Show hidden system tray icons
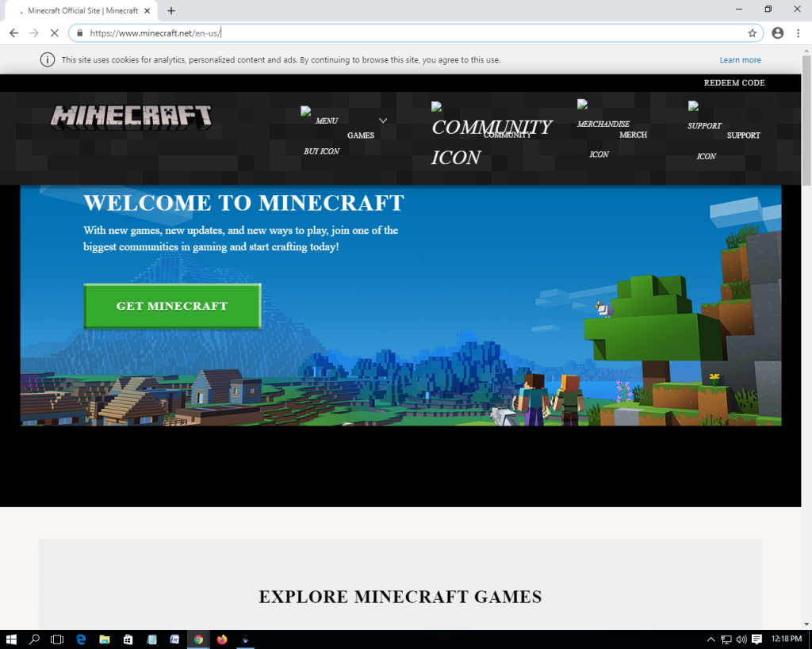Viewport: 812px width, 649px height. [x=711, y=639]
